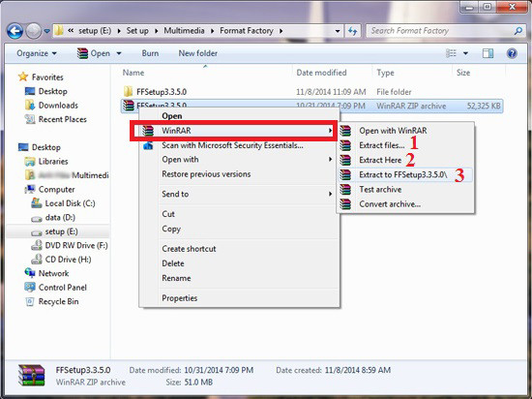Click the refresh button beside address bar

point(353,31)
